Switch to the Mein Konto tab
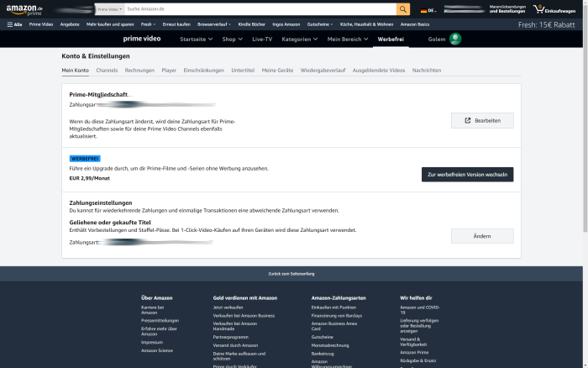Image resolution: width=588 pixels, height=368 pixels. (76, 70)
